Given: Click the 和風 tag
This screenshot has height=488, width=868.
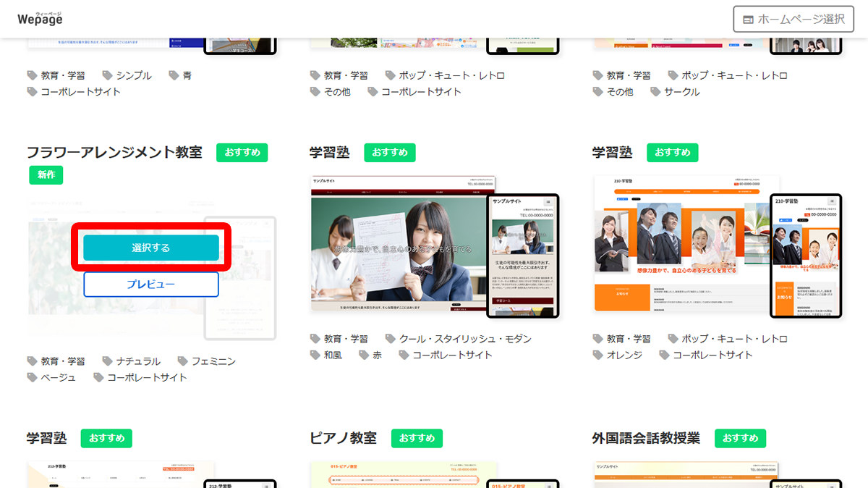Looking at the screenshot, I should 333,355.
